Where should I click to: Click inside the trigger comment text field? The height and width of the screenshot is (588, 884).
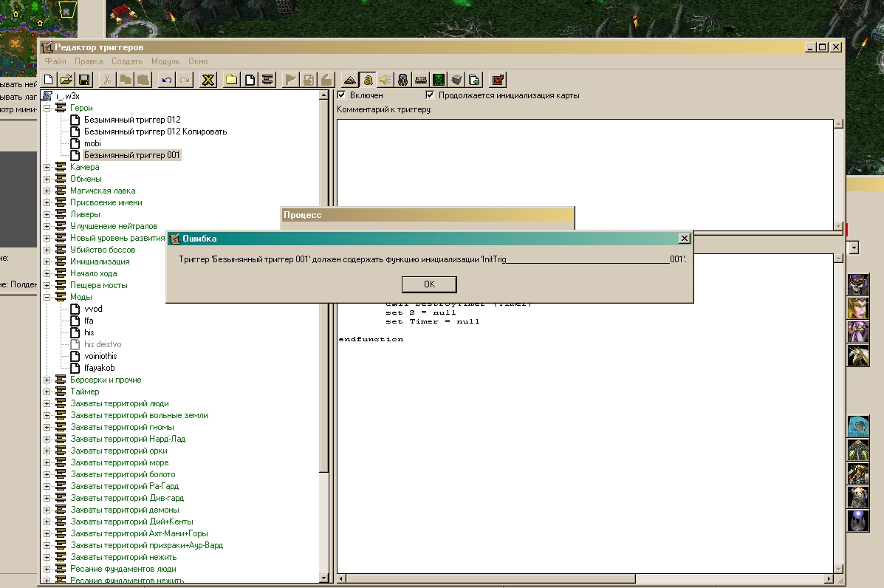(585, 174)
